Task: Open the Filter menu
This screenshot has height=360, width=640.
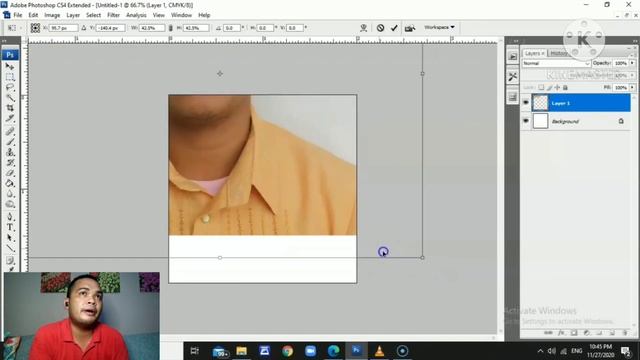Action: (113, 15)
